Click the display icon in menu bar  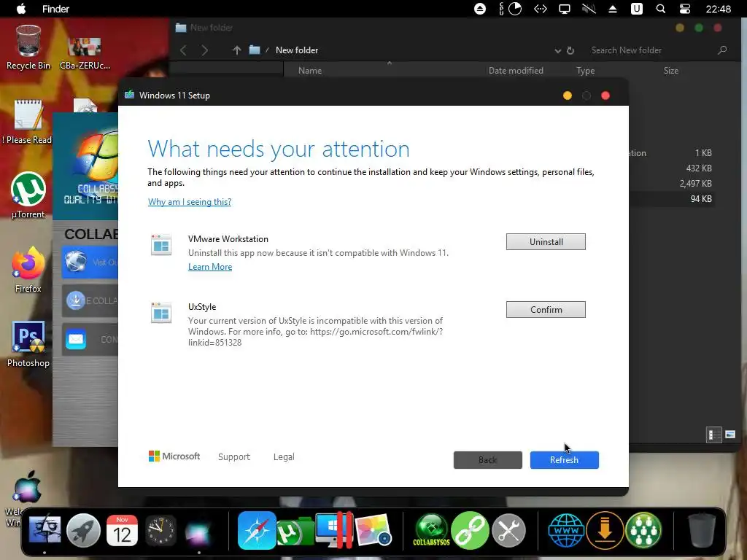(x=565, y=9)
